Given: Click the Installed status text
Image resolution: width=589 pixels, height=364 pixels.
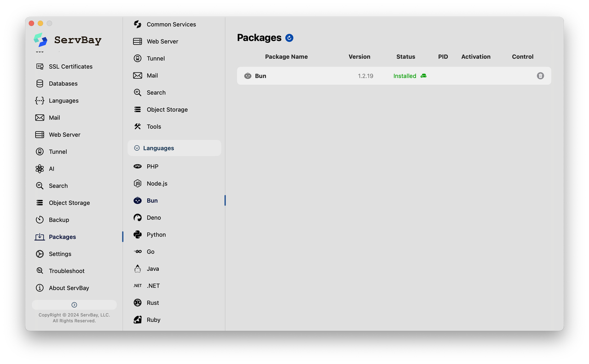Looking at the screenshot, I should (x=404, y=76).
